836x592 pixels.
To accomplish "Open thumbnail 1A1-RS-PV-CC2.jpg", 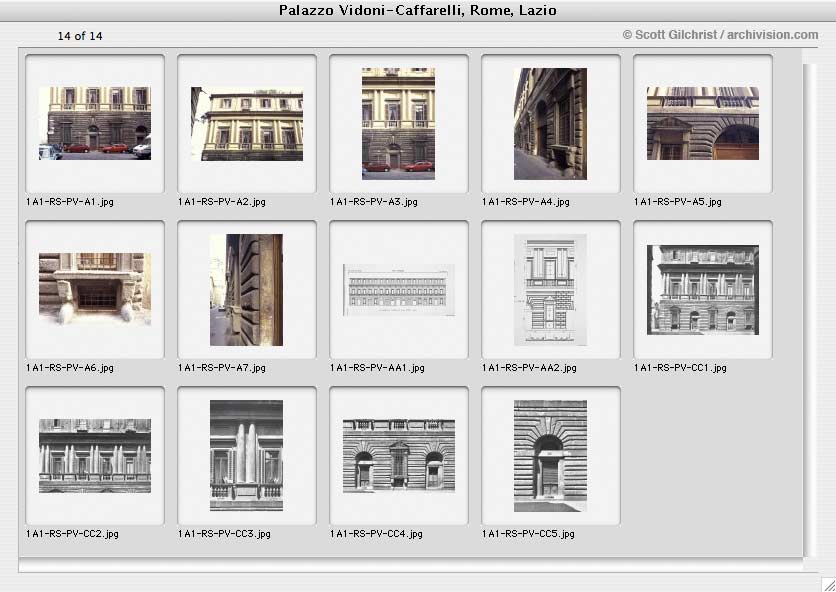I will (x=95, y=455).
